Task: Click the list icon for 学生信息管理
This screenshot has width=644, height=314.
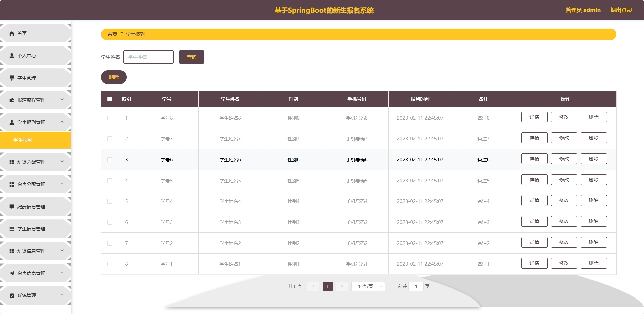Action: (x=12, y=229)
